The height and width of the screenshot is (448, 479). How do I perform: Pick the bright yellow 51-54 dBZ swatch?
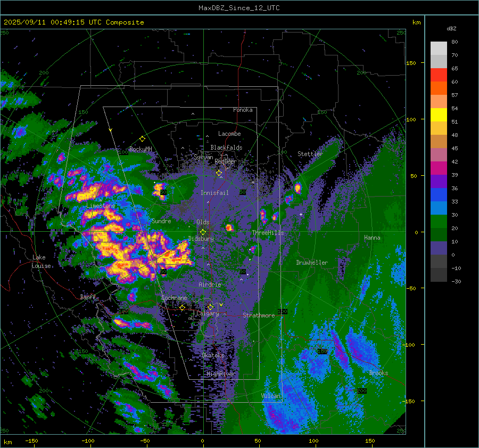point(439,115)
